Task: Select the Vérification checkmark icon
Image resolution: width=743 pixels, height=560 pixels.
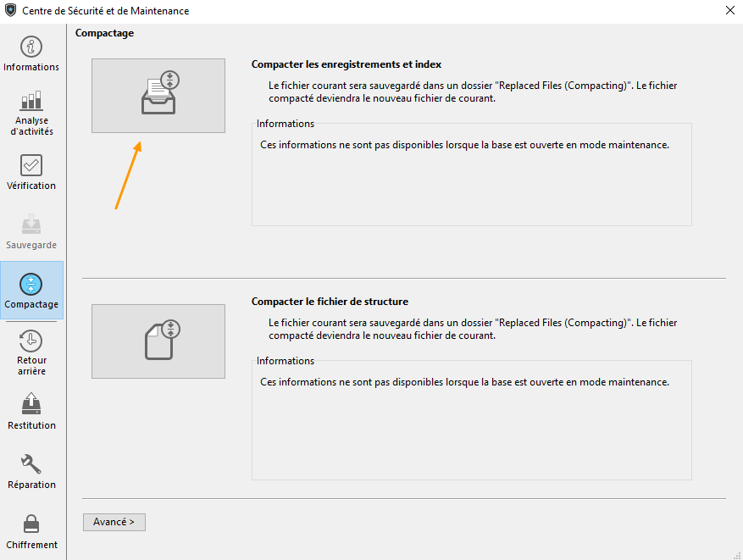Action: (31, 165)
